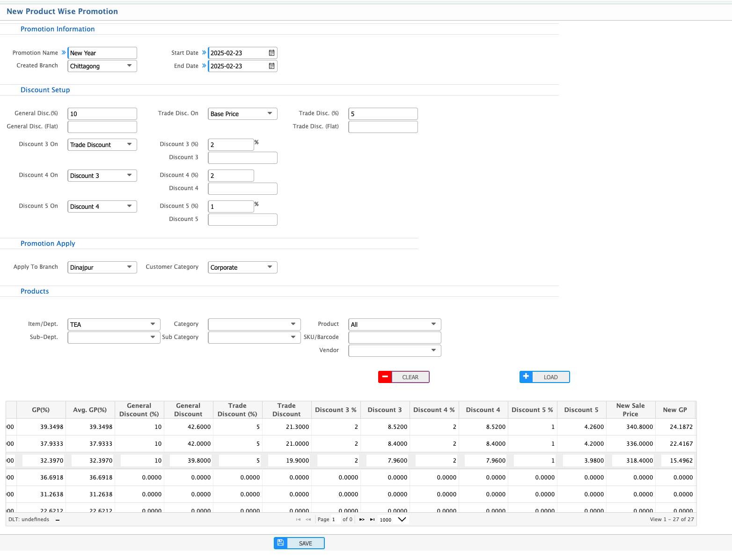Go to previous page in grid pager

point(308,519)
